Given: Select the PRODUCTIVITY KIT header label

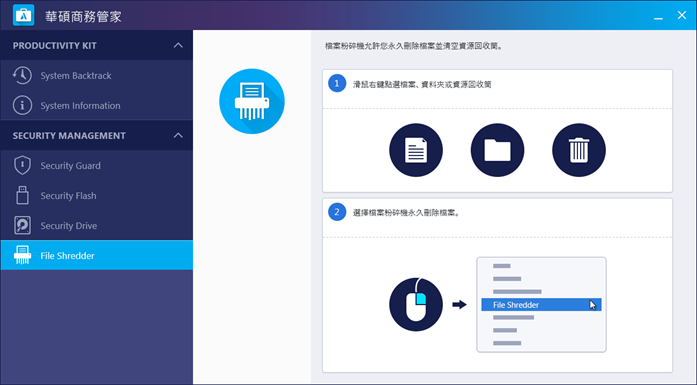Looking at the screenshot, I should [55, 45].
